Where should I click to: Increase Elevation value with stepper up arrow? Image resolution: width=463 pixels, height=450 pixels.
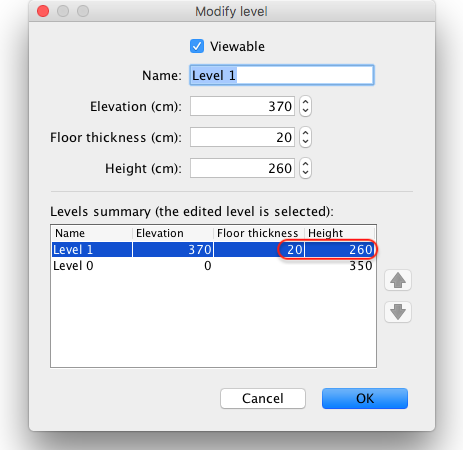coord(305,101)
